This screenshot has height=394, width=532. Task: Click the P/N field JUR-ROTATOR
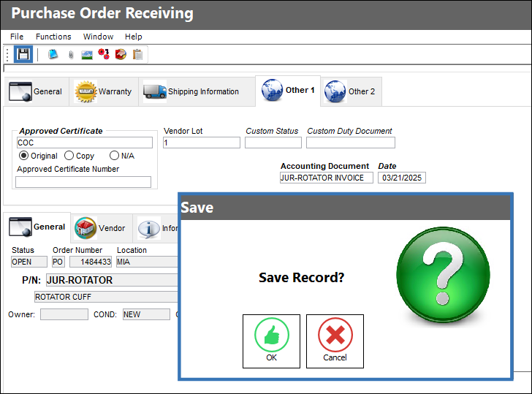tap(112, 280)
